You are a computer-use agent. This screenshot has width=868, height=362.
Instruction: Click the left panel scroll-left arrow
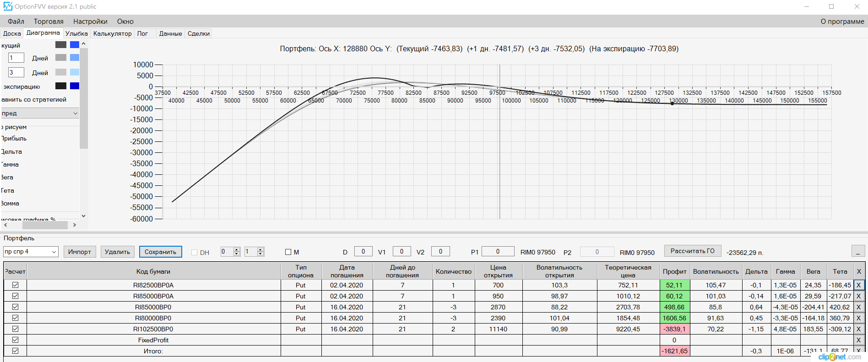(5, 225)
